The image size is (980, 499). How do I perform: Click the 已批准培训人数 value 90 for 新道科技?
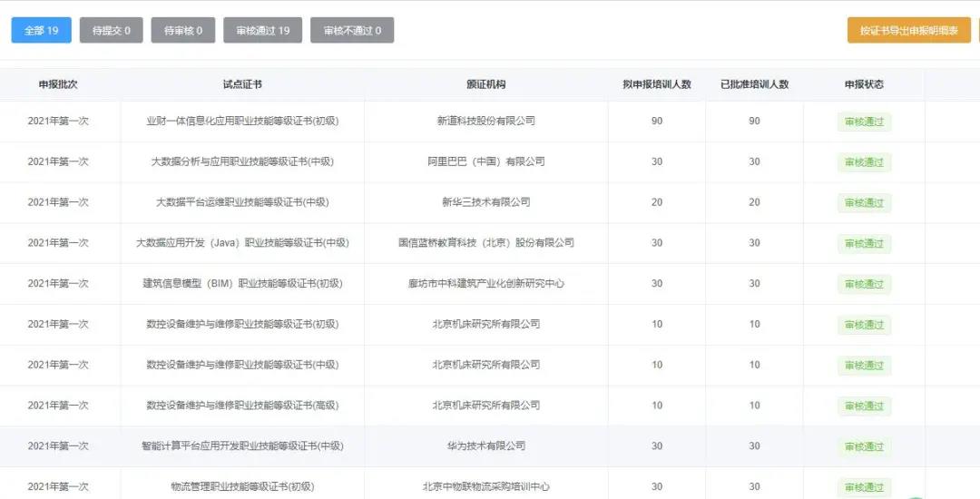[x=754, y=122]
